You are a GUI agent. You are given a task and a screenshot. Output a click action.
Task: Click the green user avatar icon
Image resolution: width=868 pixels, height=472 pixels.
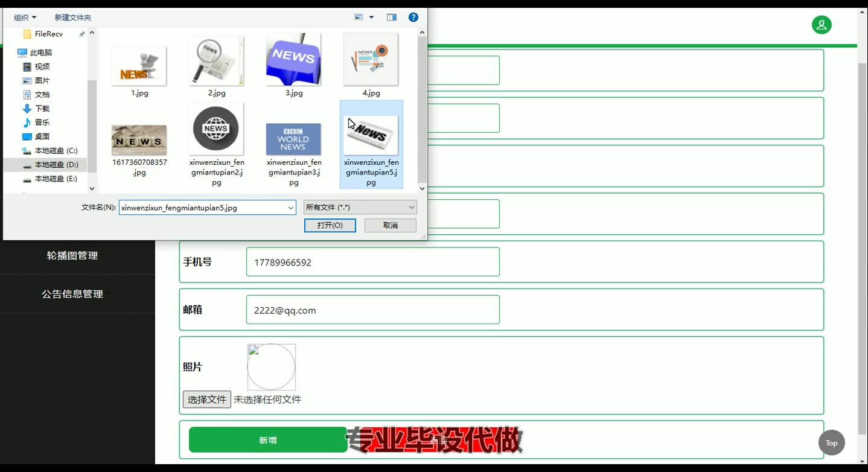pyautogui.click(x=822, y=25)
